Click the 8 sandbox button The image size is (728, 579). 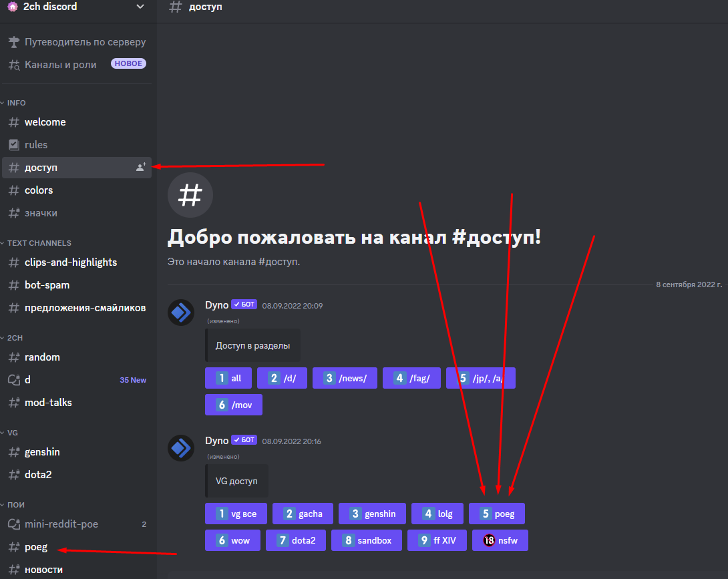pyautogui.click(x=367, y=540)
